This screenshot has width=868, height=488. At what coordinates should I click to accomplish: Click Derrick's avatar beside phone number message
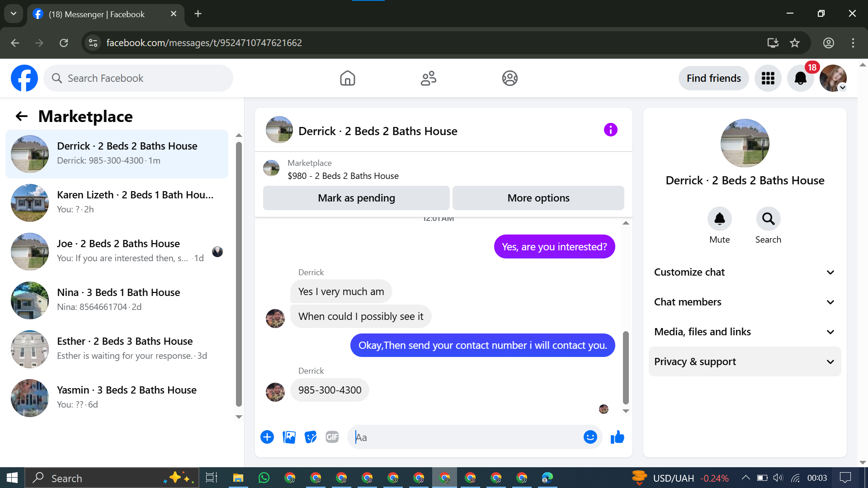click(x=275, y=392)
